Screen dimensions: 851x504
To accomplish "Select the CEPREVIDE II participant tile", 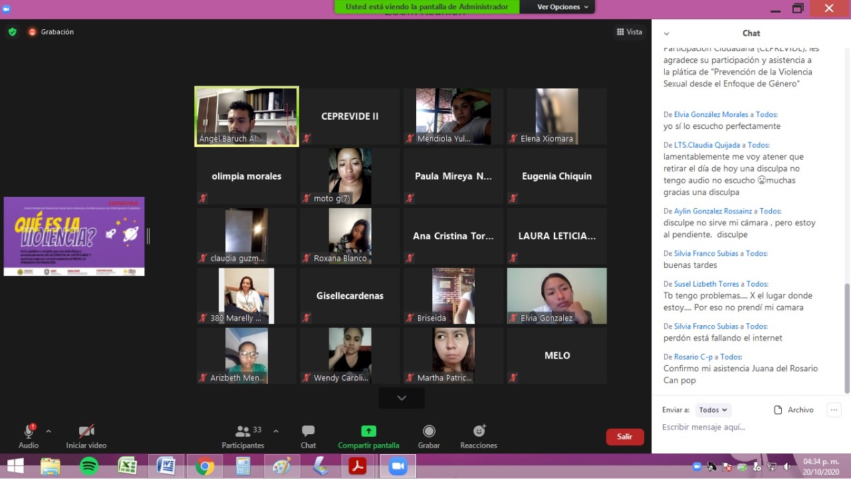I will point(350,116).
